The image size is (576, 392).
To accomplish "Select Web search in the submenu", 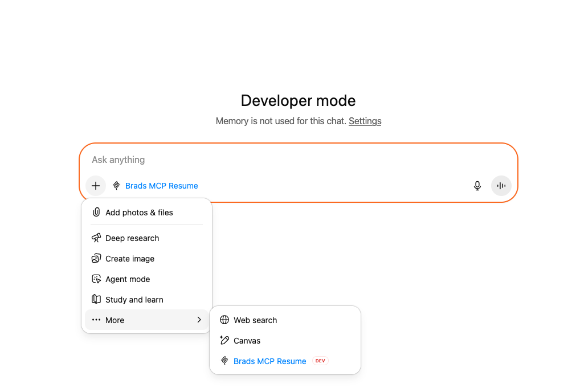I will (285, 320).
